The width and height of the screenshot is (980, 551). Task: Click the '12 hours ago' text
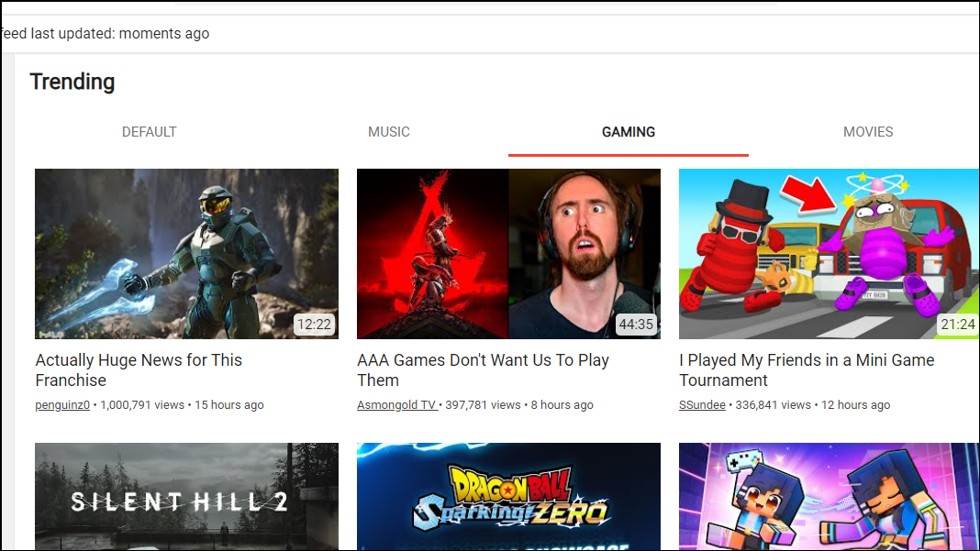855,405
